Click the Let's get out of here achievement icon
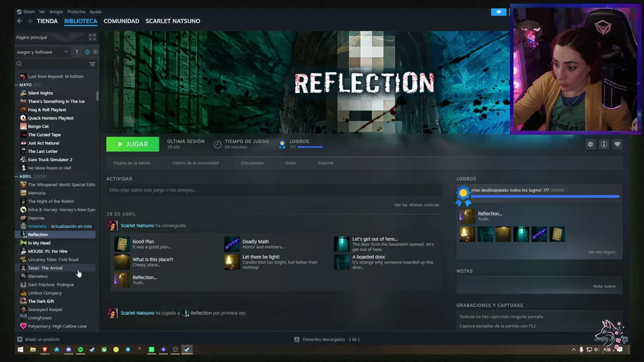The image size is (644, 362). (x=342, y=244)
